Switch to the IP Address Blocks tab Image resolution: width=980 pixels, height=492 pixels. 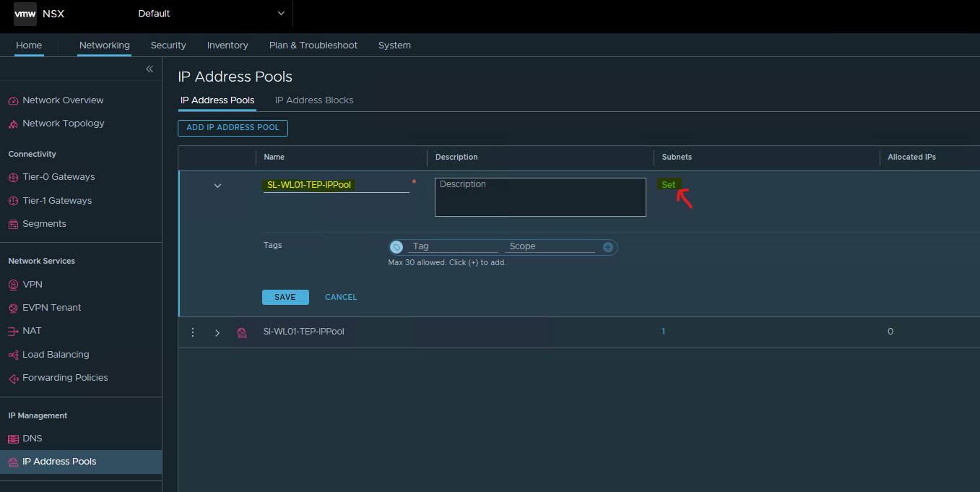click(314, 100)
